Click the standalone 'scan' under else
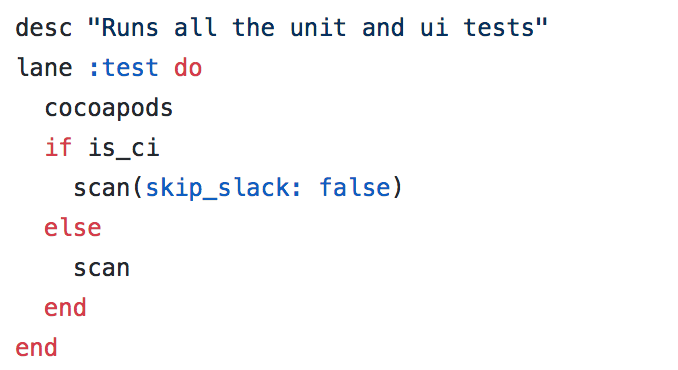The image size is (678, 370). [x=102, y=268]
